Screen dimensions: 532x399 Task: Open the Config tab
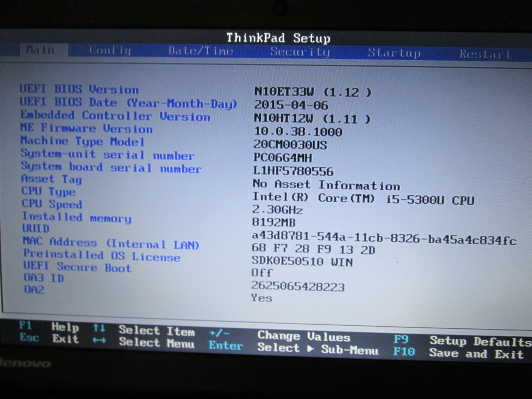point(110,50)
